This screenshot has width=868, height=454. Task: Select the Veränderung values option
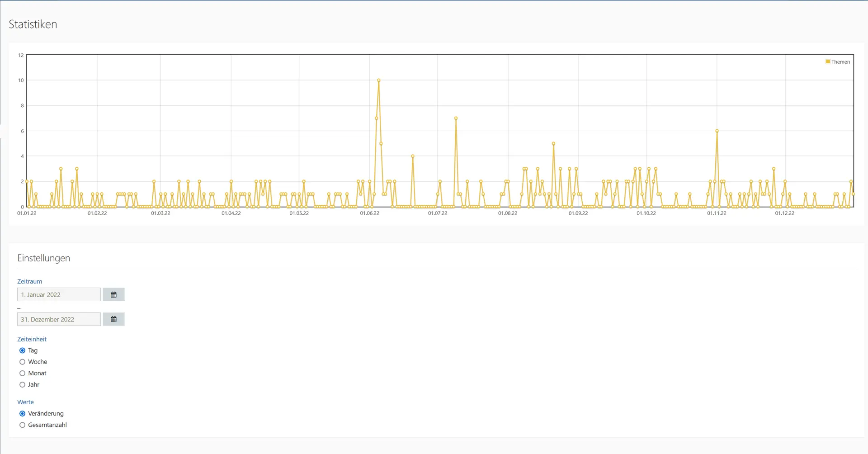pos(22,413)
